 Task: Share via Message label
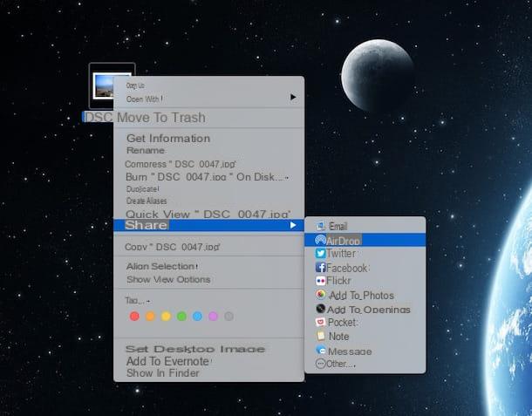coord(350,351)
